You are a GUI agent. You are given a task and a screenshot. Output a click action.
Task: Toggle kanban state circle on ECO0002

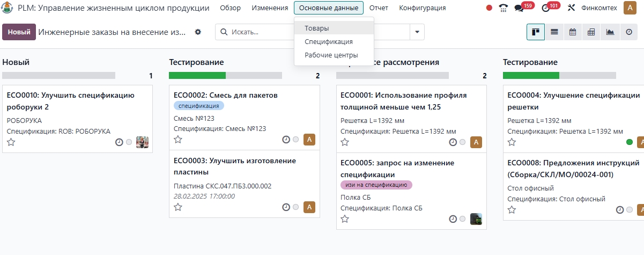coord(296,140)
